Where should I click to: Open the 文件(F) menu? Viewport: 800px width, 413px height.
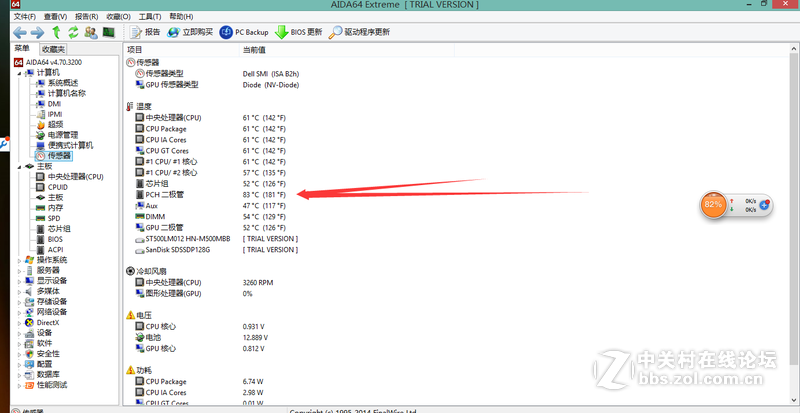coord(25,16)
